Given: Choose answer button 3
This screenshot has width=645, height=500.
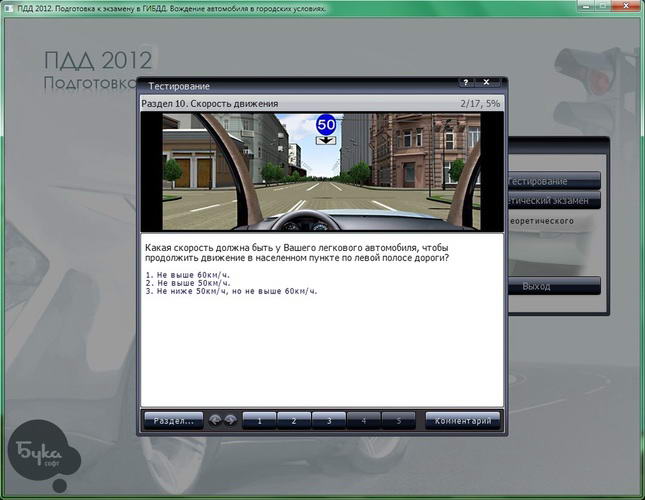Looking at the screenshot, I should [x=329, y=421].
